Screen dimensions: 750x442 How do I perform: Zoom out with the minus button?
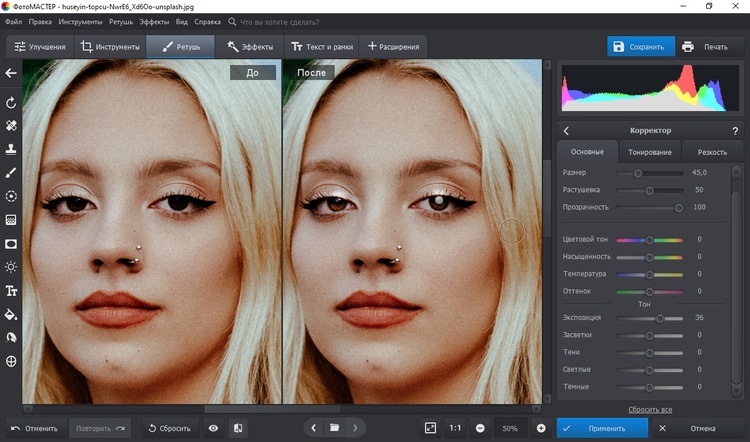pos(480,428)
